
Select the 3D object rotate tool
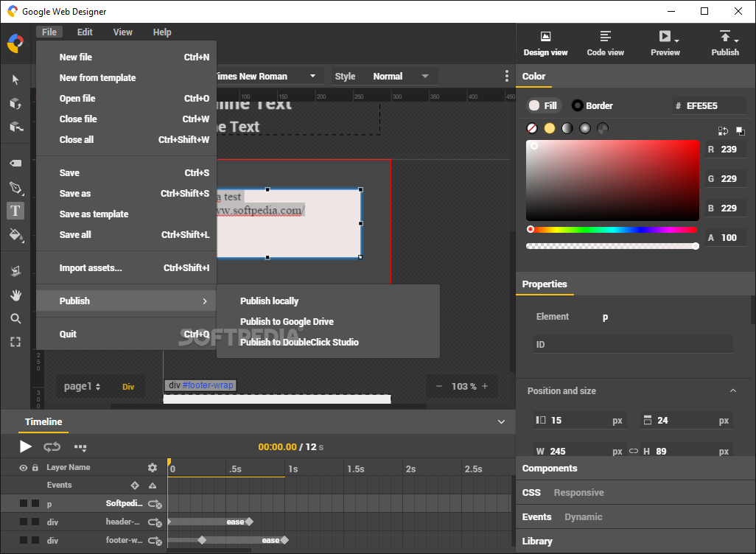15,103
